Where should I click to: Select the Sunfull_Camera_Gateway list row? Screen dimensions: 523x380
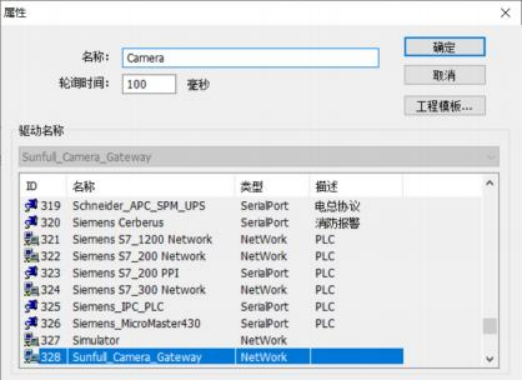[x=213, y=357]
